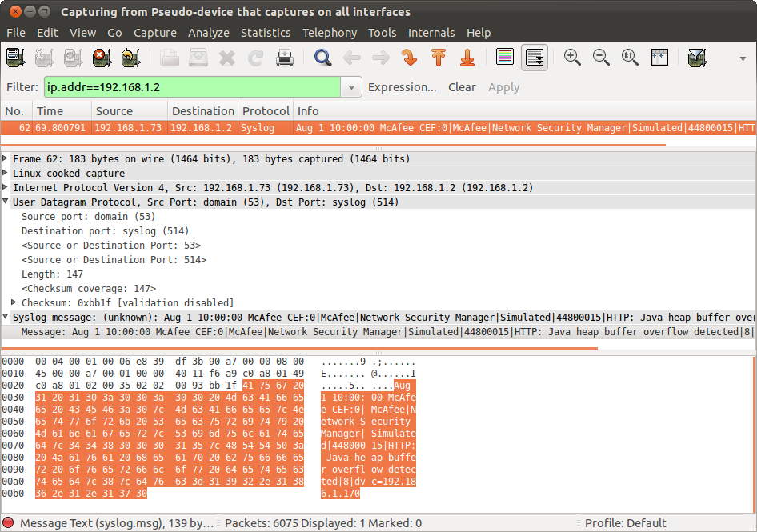Open the Edit menu
Image resolution: width=757 pixels, height=532 pixels.
(x=47, y=33)
